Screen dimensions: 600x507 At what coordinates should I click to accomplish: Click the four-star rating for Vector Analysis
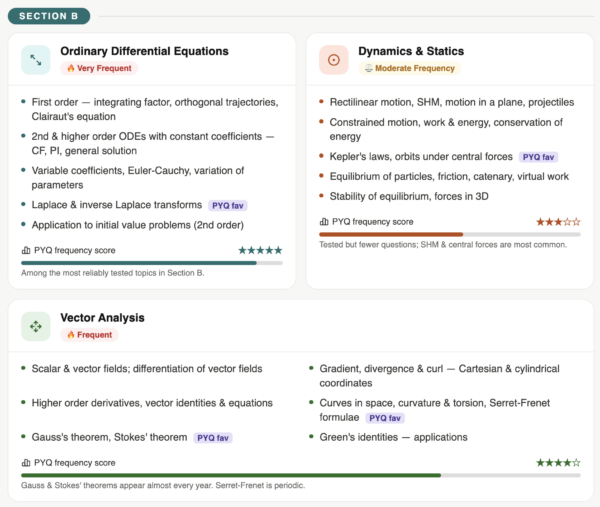[x=558, y=463]
